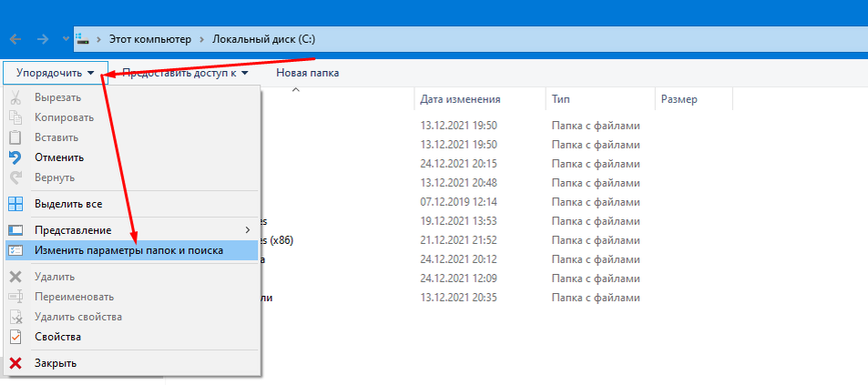The height and width of the screenshot is (385, 868).
Task: Click the Copy pages icon
Action: coord(15,117)
